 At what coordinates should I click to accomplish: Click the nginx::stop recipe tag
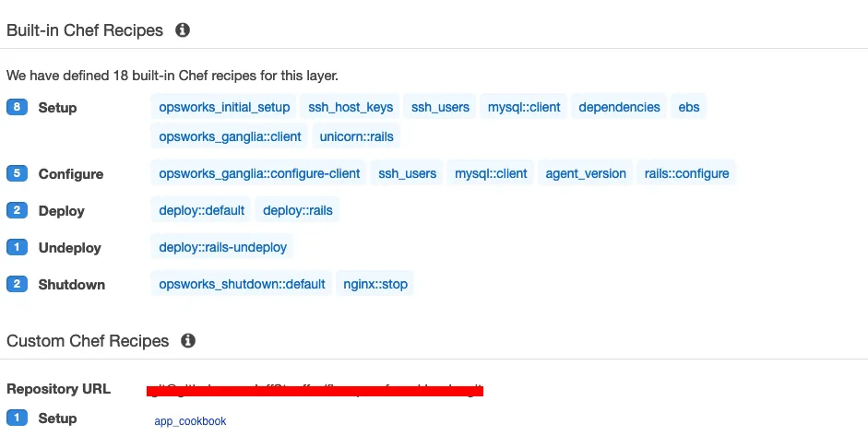pyautogui.click(x=375, y=284)
